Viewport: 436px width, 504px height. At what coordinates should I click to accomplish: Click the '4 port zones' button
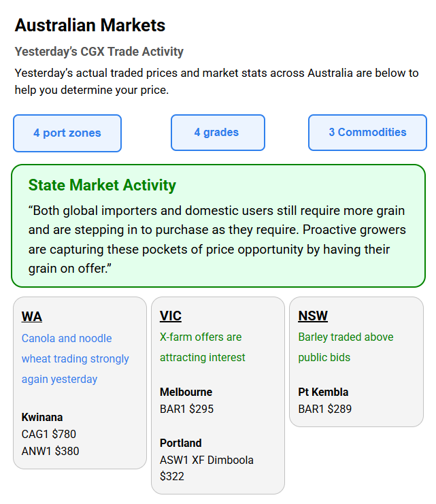67,133
